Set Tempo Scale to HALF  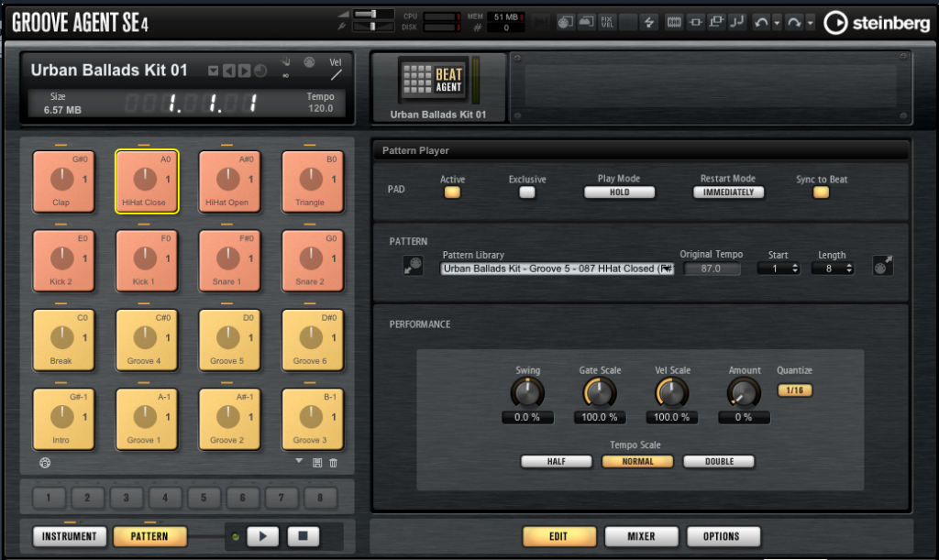557,461
